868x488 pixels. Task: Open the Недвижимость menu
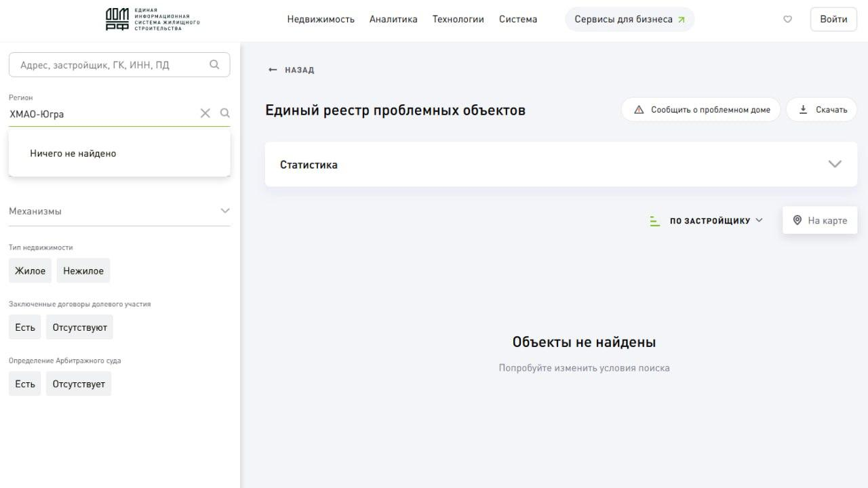(321, 19)
